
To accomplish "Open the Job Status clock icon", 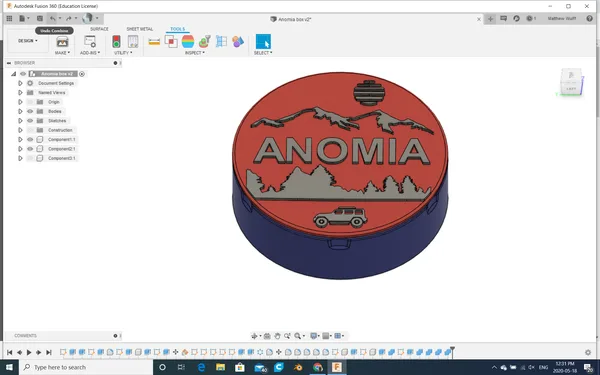I will 530,18.
